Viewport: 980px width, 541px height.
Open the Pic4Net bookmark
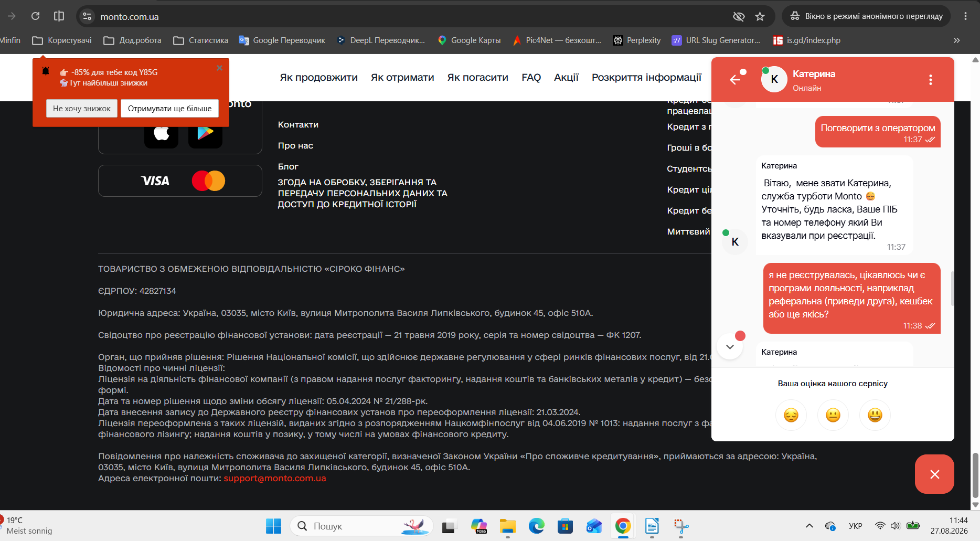557,40
